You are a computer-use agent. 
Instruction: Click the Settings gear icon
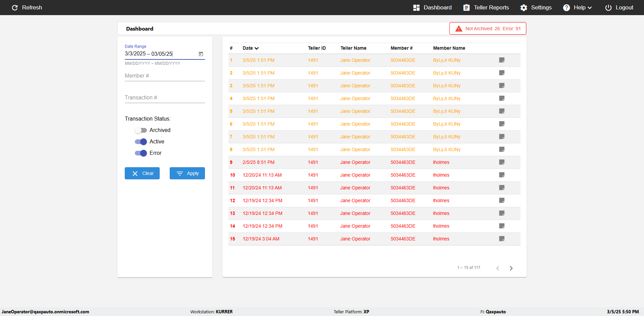pyautogui.click(x=524, y=8)
